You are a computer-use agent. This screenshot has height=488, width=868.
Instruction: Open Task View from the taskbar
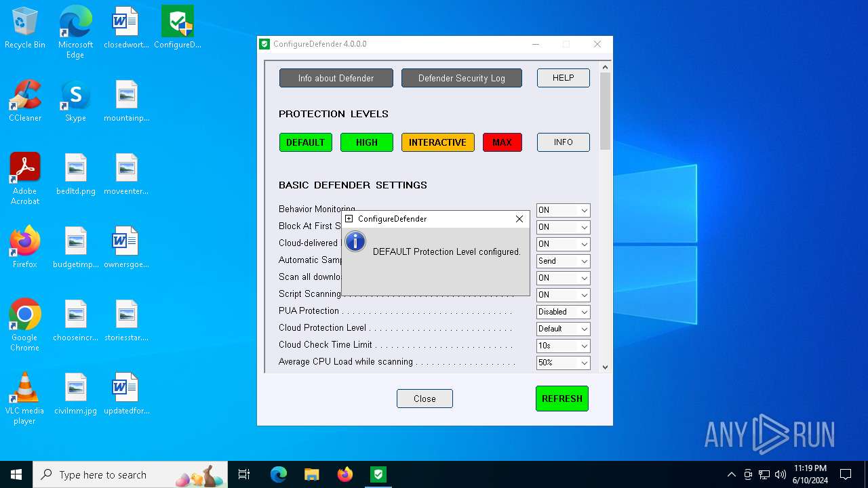pos(244,474)
